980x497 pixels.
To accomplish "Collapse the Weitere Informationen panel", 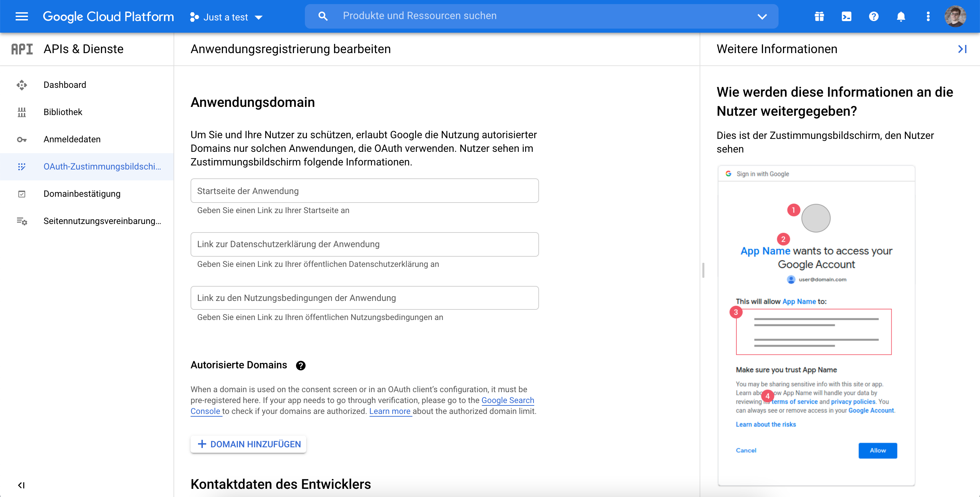I will (x=962, y=49).
